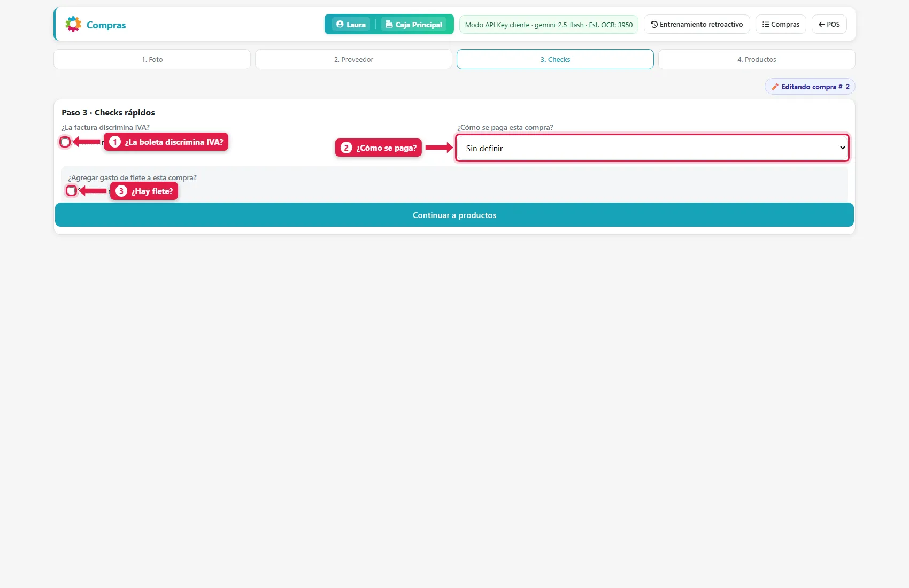This screenshot has height=588, width=909.
Task: Switch to the 1. Foto step tab
Action: pos(152,59)
